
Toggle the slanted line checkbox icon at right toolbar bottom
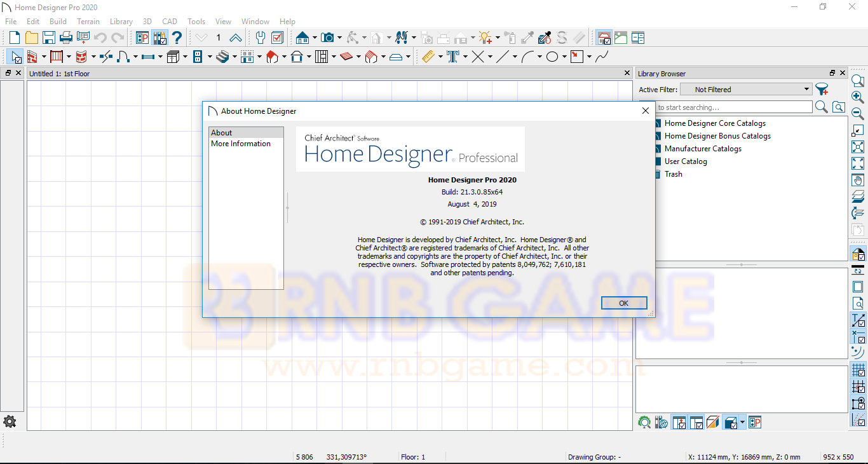point(858,419)
